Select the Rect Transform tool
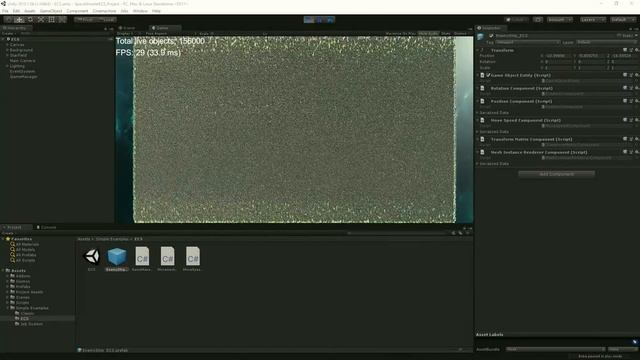Viewport: 640px width, 360px height. 51,20
